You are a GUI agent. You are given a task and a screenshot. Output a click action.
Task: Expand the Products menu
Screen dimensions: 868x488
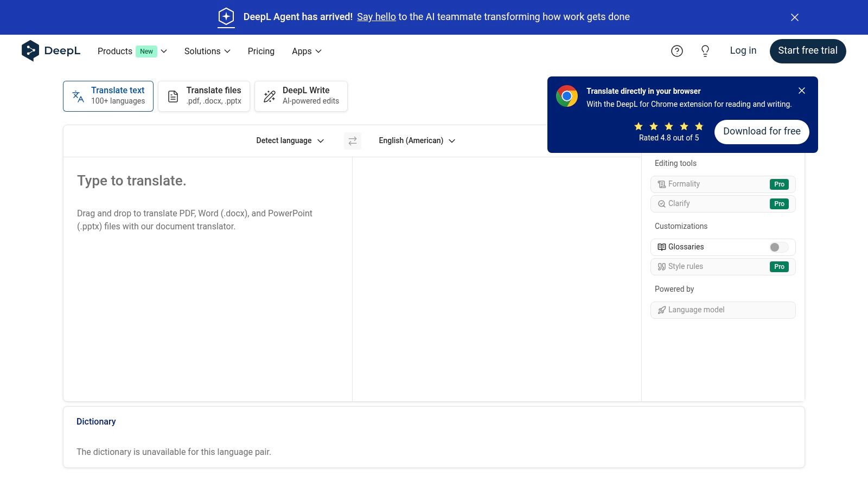pyautogui.click(x=132, y=51)
